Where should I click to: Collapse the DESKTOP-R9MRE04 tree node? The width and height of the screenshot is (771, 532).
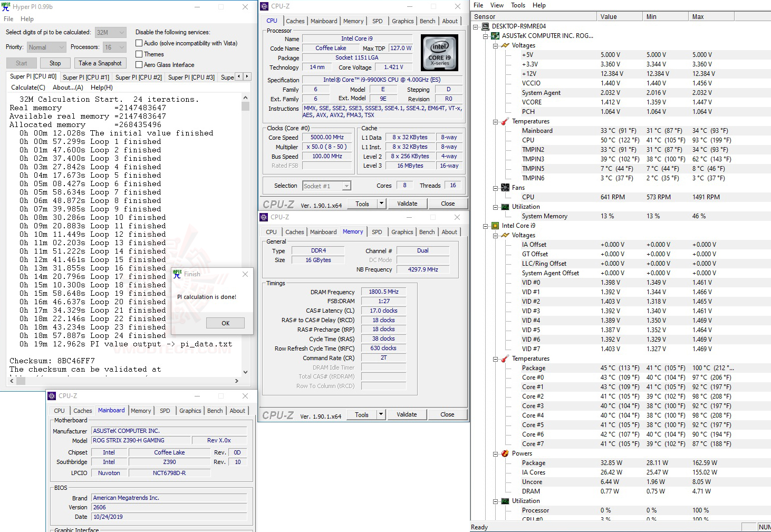coord(476,26)
